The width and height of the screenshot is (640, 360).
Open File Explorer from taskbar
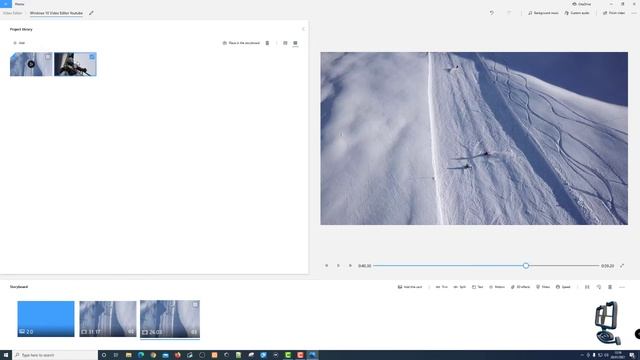(x=129, y=355)
